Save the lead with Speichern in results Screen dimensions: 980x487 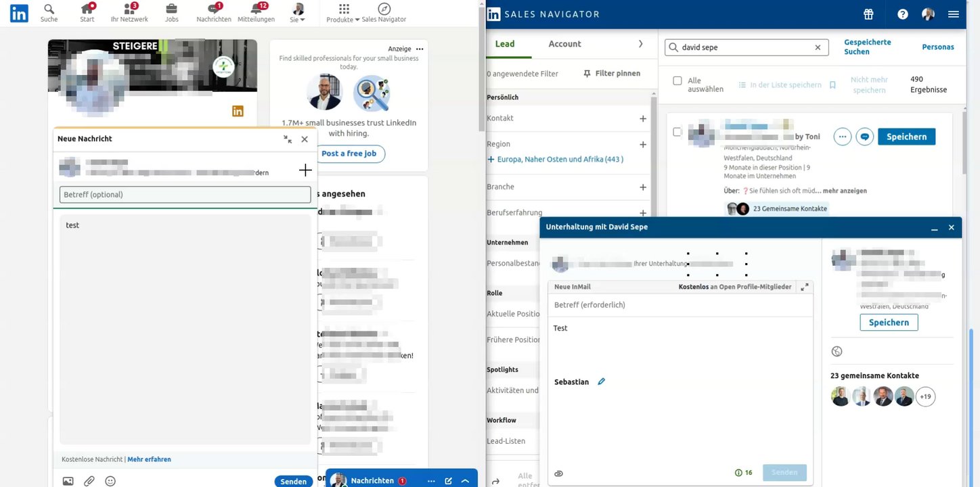(x=906, y=137)
